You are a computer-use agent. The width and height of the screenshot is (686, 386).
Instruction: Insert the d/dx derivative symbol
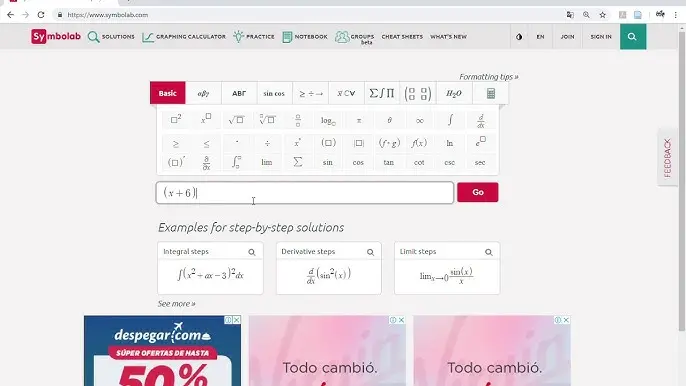point(480,120)
